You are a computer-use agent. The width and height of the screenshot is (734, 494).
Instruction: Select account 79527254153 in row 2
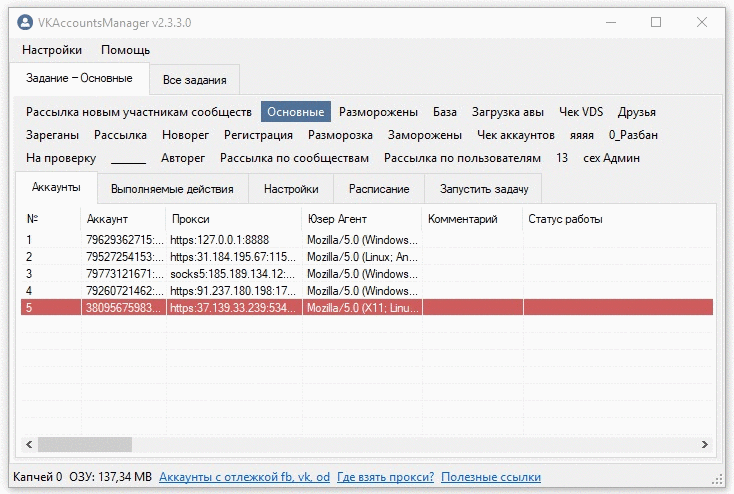125,257
